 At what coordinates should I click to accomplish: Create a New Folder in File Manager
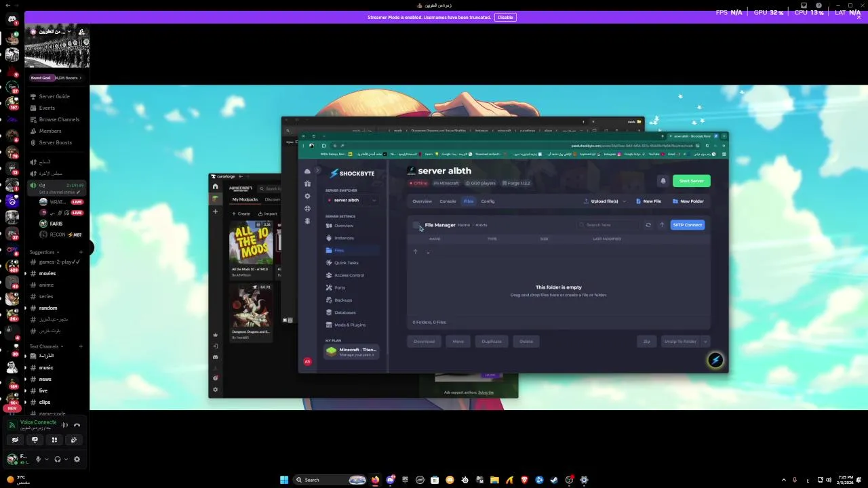pos(688,201)
